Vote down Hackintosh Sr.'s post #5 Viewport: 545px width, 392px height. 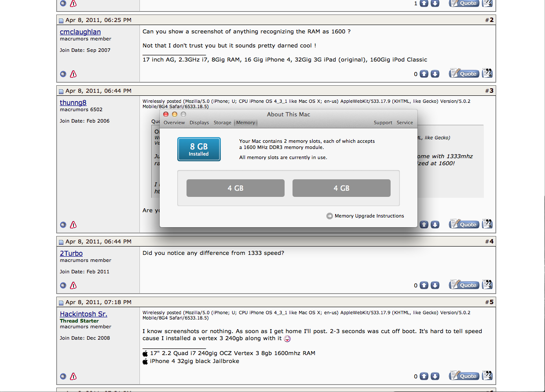click(435, 376)
